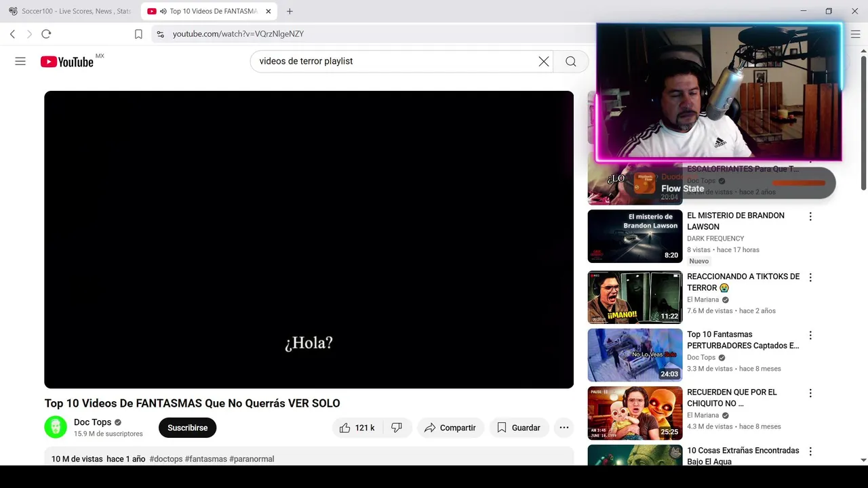This screenshot has width=868, height=488.
Task: Open options menu for Brandon Lawson video
Action: [810, 216]
